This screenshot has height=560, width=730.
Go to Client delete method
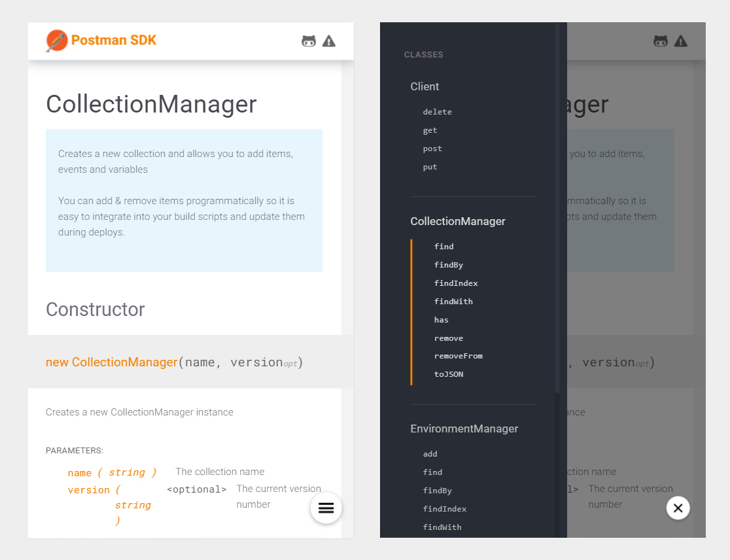tap(437, 112)
